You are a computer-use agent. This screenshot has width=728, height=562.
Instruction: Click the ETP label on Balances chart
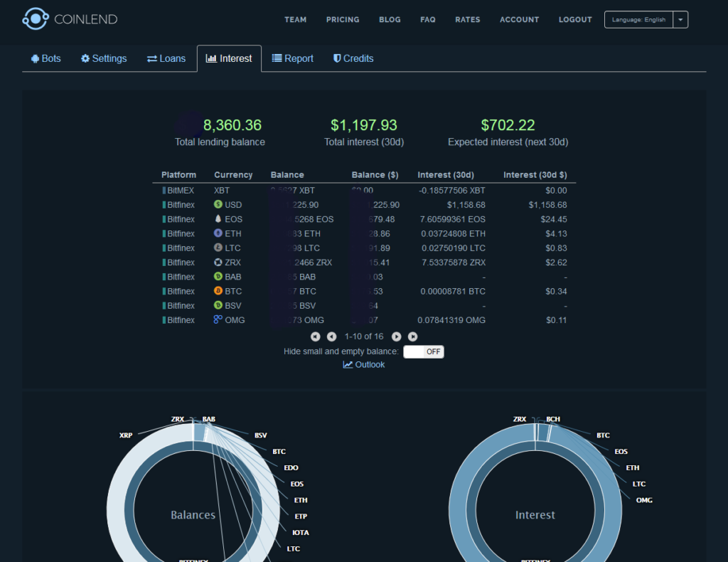301,516
